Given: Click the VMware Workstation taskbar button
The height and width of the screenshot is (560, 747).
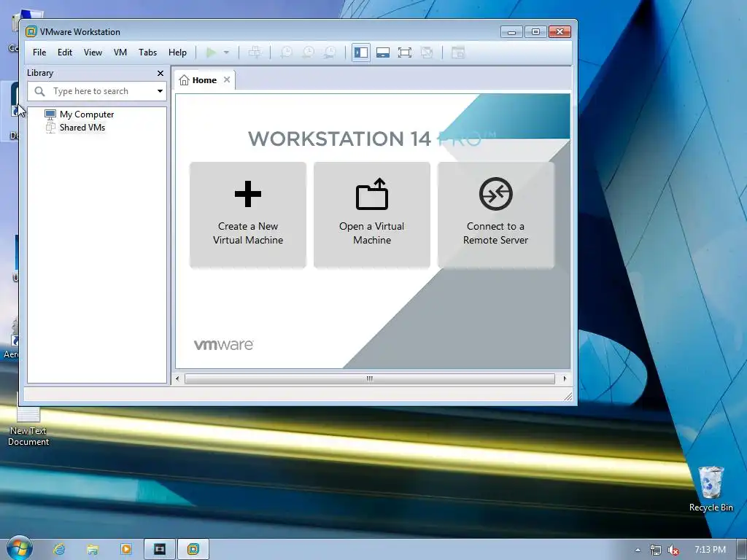Looking at the screenshot, I should pos(193,550).
